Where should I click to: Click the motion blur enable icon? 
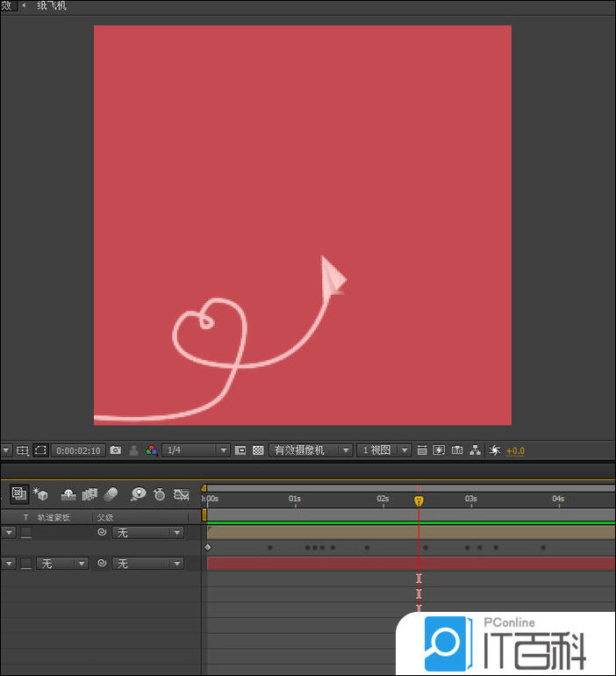111,494
